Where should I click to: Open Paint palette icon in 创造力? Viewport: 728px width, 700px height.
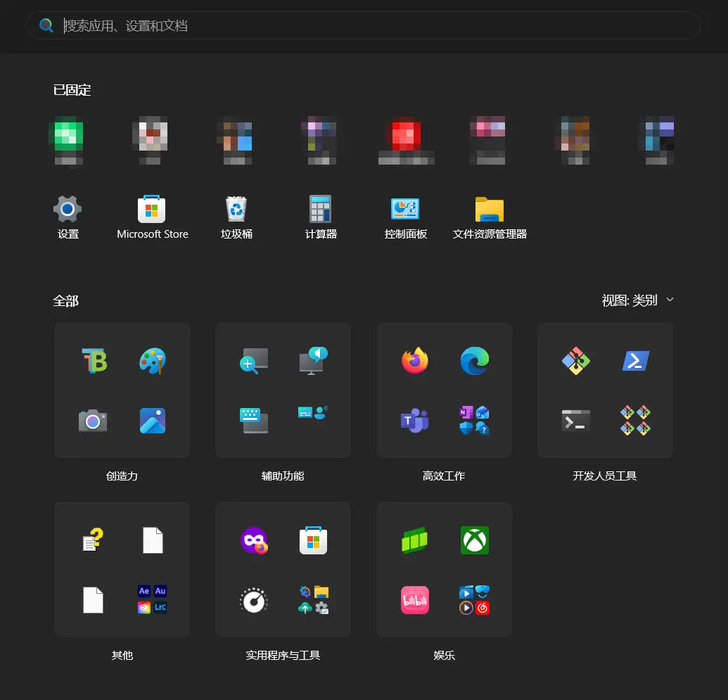(x=153, y=360)
